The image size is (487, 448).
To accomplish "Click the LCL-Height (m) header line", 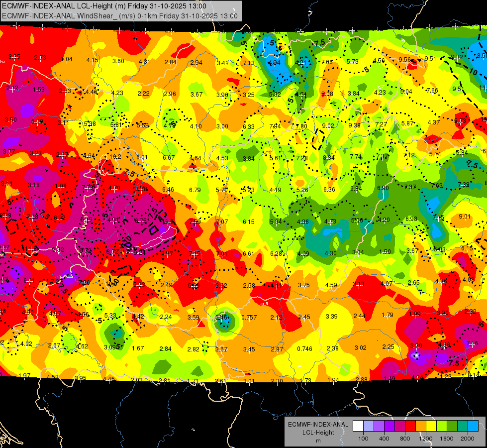I will pyautogui.click(x=104, y=6).
